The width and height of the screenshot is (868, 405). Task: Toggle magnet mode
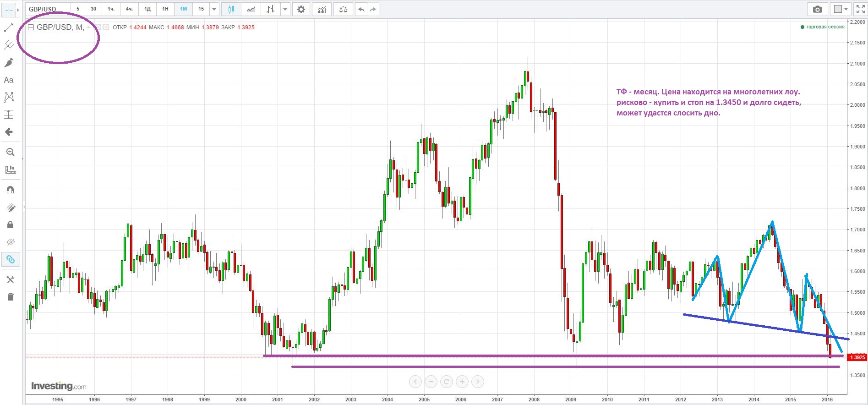[x=10, y=190]
